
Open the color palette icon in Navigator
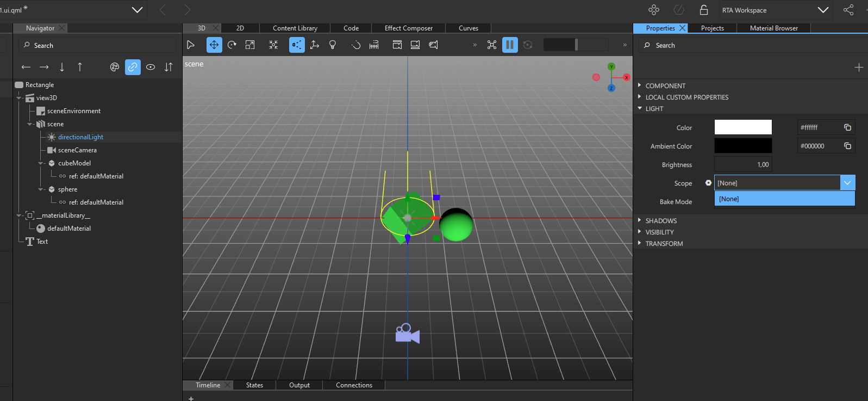pyautogui.click(x=115, y=67)
